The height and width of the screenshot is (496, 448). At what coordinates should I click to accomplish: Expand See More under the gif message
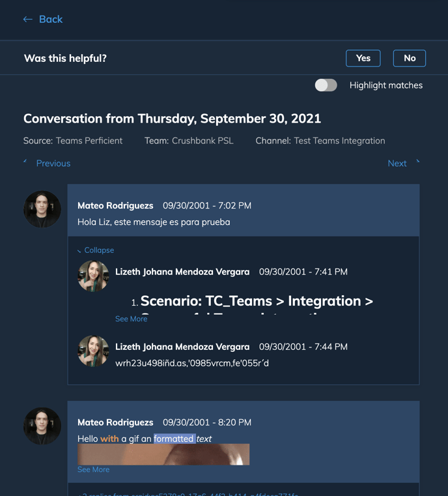[x=94, y=469]
